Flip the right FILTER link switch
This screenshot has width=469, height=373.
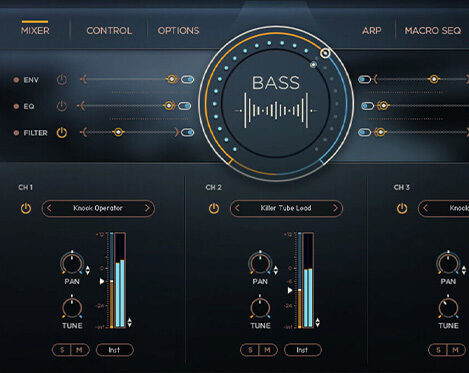[365, 132]
